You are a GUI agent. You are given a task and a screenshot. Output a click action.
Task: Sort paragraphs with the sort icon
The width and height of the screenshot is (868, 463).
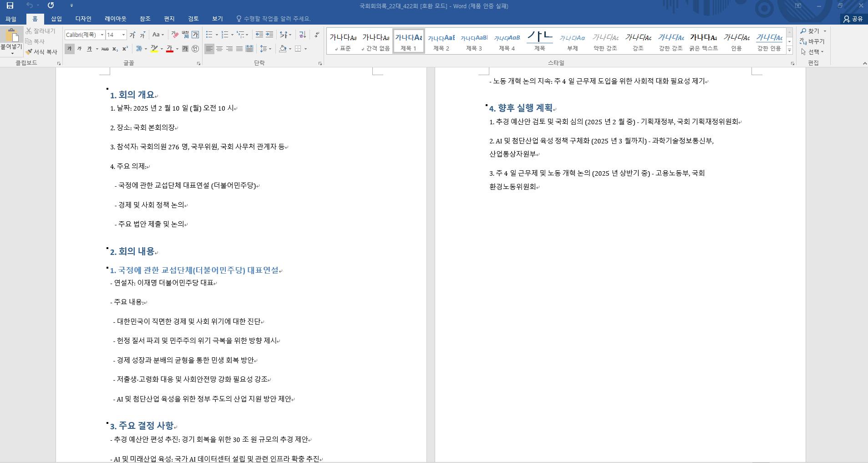302,35
